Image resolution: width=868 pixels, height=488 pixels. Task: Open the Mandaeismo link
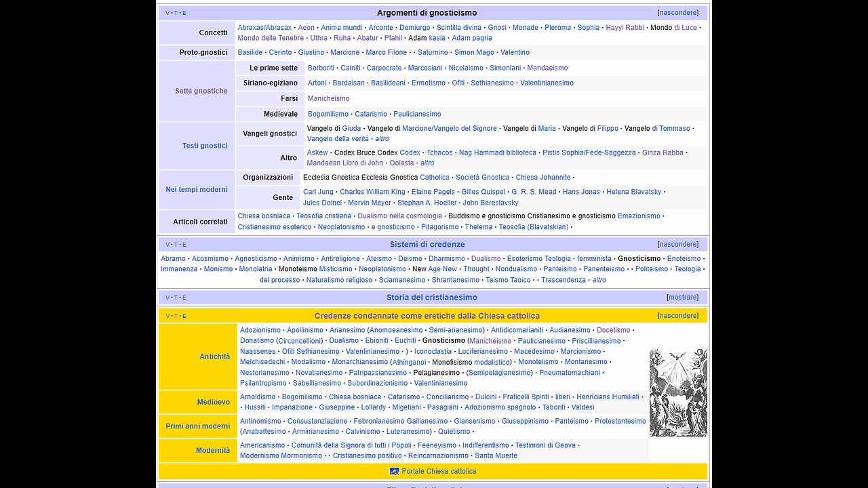coord(547,68)
